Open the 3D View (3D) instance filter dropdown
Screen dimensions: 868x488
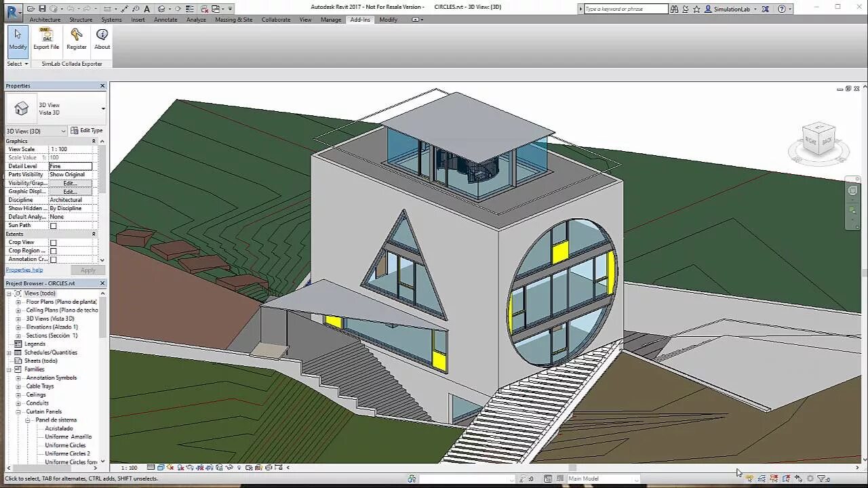coord(36,131)
